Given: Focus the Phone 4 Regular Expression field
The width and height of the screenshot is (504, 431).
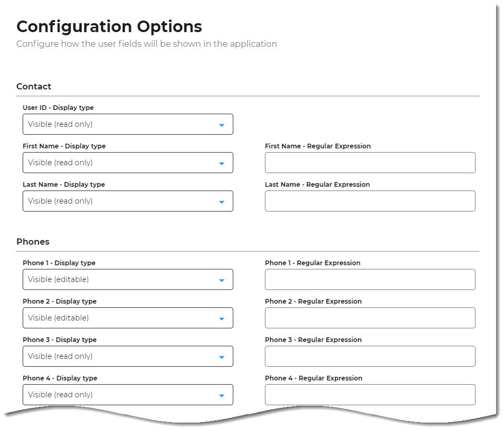Looking at the screenshot, I should pos(370,395).
